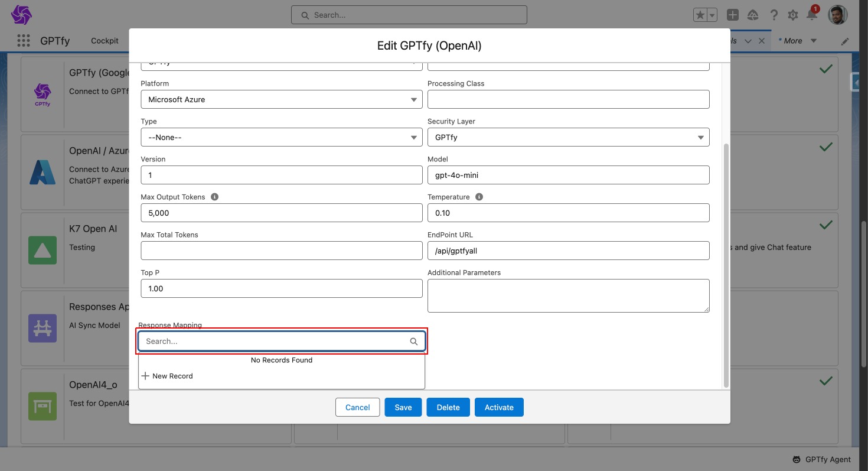Click info icon beside Max Output Tokens

point(214,197)
